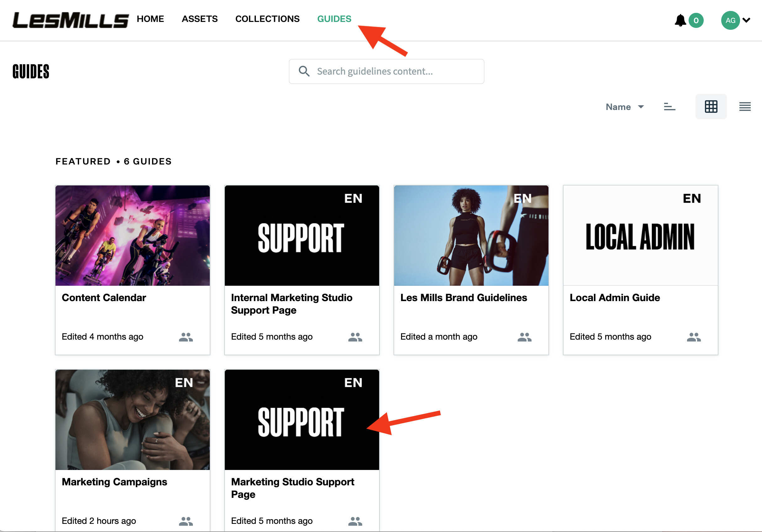Switch to grid view layout
Screen dimensions: 762x532
point(711,107)
